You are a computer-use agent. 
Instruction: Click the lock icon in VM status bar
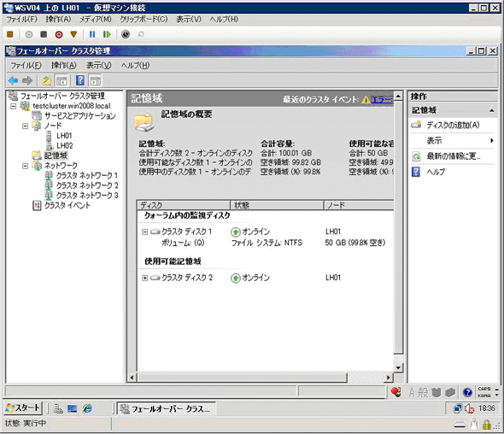coord(486,425)
